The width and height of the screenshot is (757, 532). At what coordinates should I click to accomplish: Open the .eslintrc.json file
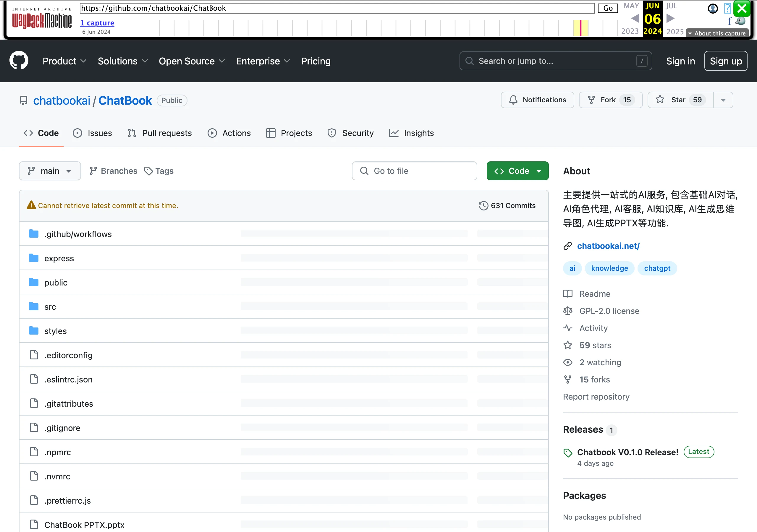[x=69, y=379]
